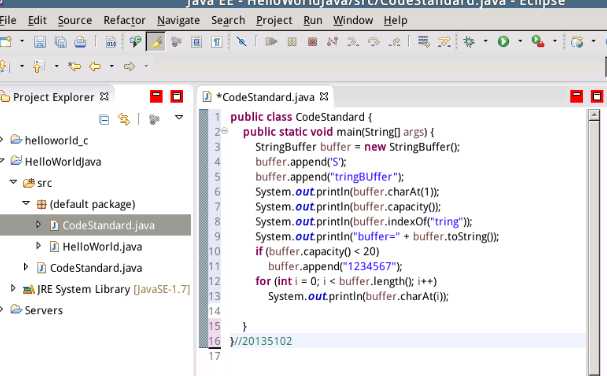The width and height of the screenshot is (607, 376).
Task: Open the Window menu
Action: (x=353, y=20)
